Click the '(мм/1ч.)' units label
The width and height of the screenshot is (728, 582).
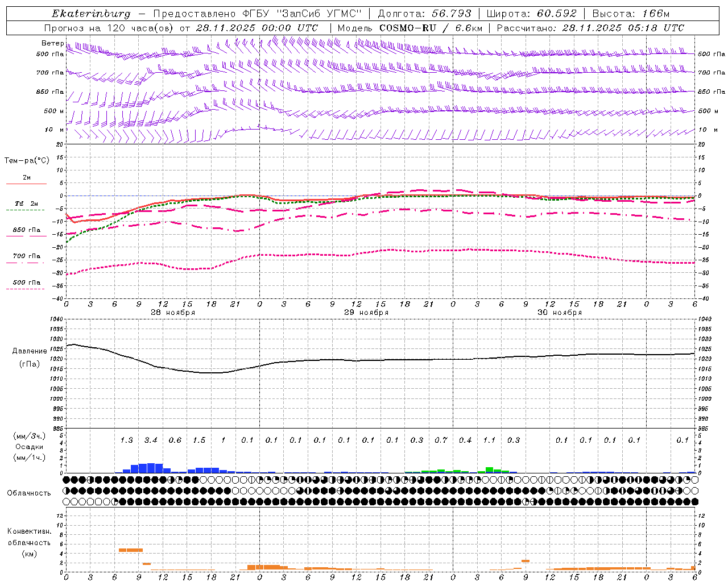coord(29,458)
